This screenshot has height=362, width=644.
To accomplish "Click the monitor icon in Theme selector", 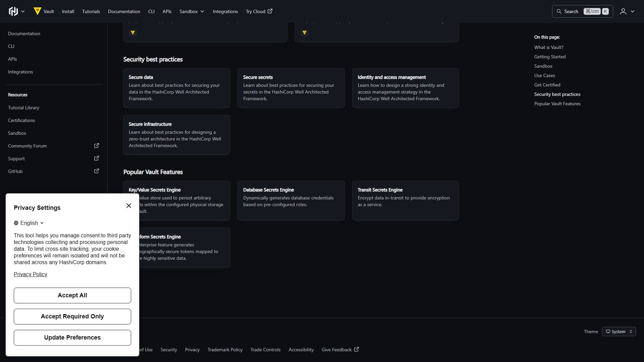I will click(x=608, y=331).
